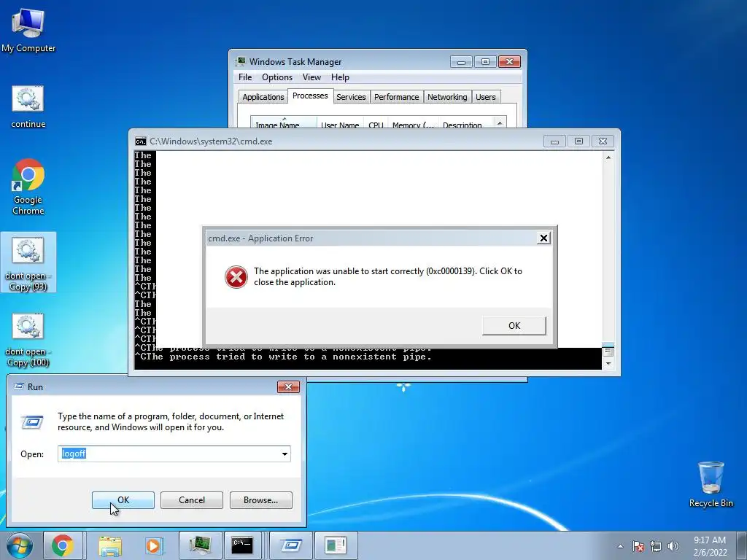Sort by Image Name column header
This screenshot has height=560, width=747.
coord(284,122)
